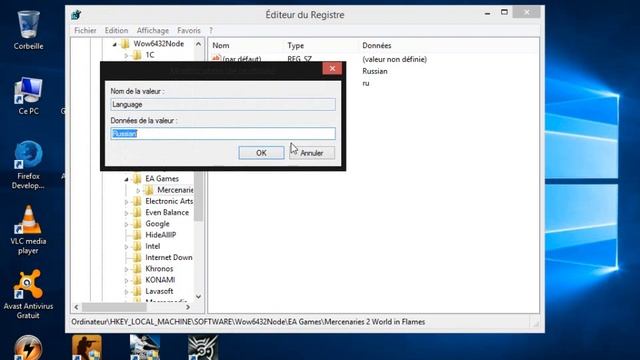This screenshot has width=640, height=360.
Task: Select the HideAllIP folder icon
Action: (x=138, y=235)
